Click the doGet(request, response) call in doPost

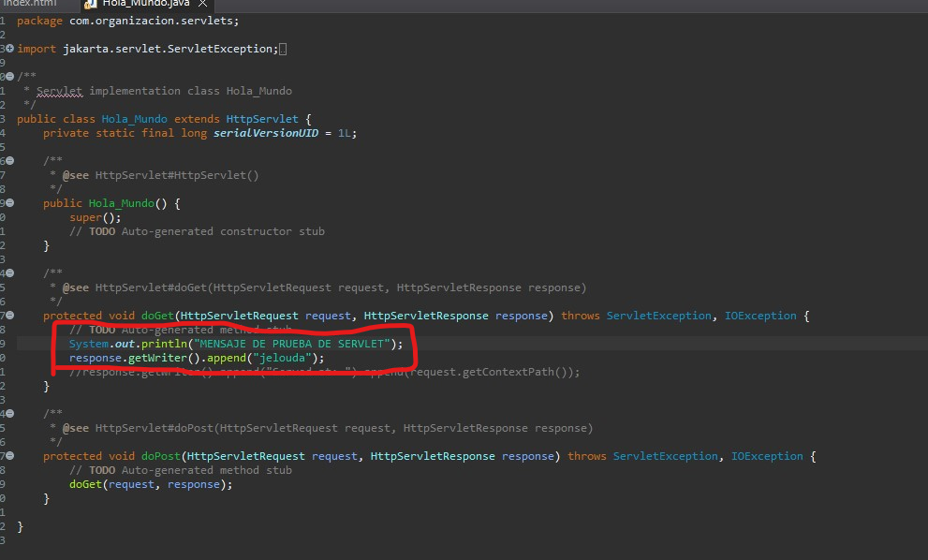point(148,484)
